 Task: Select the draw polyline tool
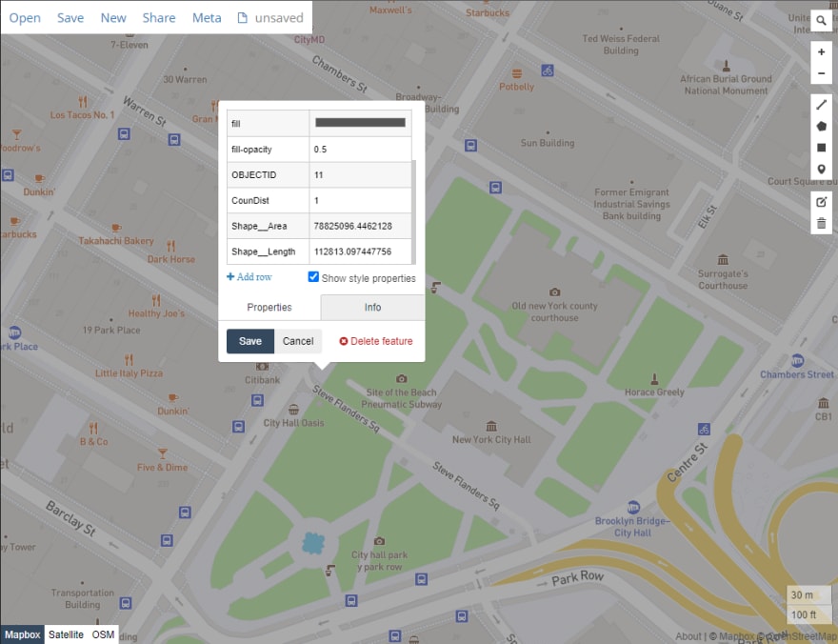pos(821,104)
